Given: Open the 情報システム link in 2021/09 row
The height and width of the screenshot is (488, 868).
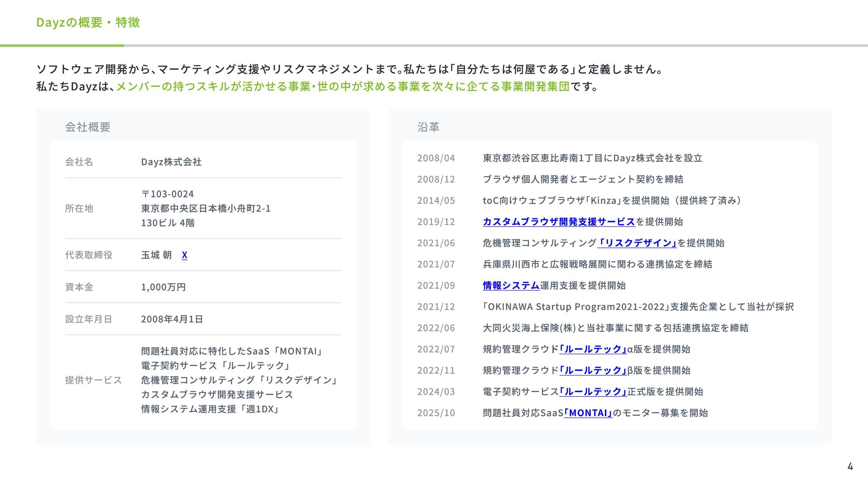Looking at the screenshot, I should [x=511, y=286].
